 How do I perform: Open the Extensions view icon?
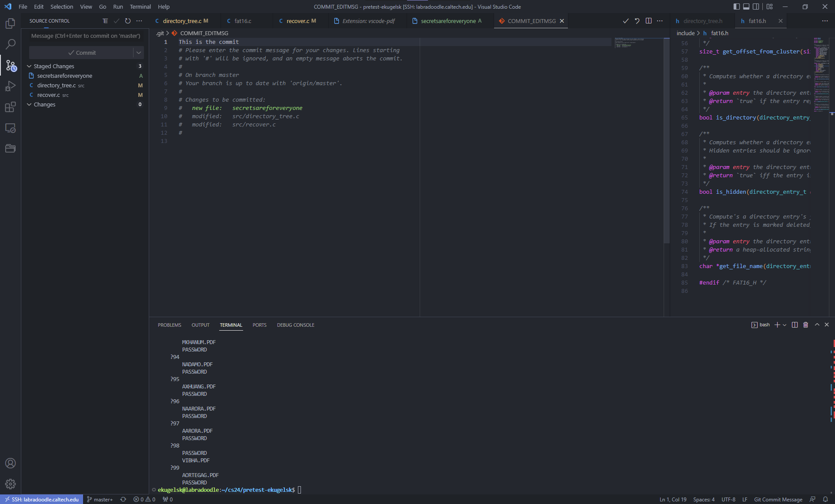[x=10, y=107]
